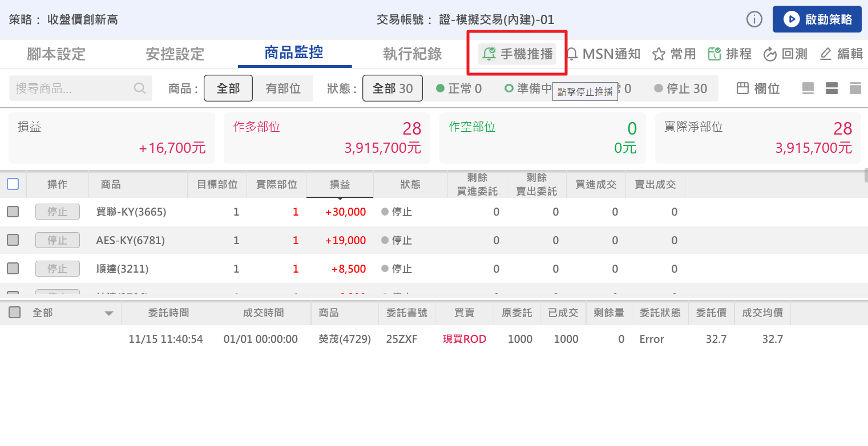Check the select-all checkbox in monitor header

13,184
